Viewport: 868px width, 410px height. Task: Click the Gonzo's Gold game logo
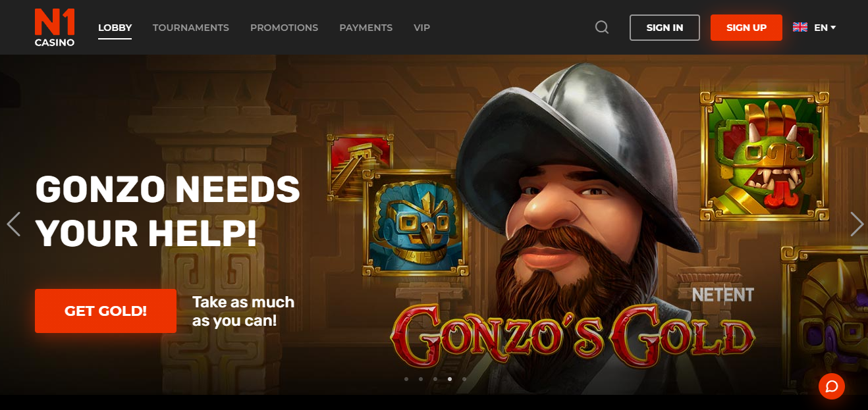point(572,334)
